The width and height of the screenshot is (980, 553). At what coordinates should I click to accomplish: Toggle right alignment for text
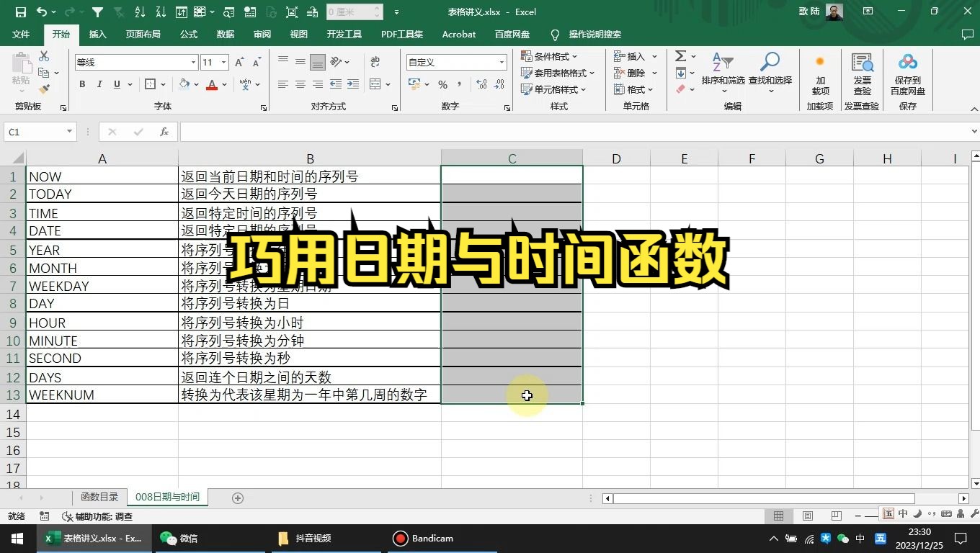coord(317,84)
